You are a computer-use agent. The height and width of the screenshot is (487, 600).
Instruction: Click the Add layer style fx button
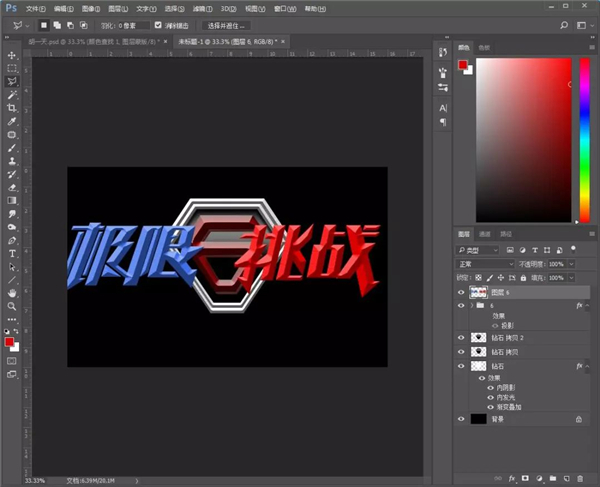point(512,478)
